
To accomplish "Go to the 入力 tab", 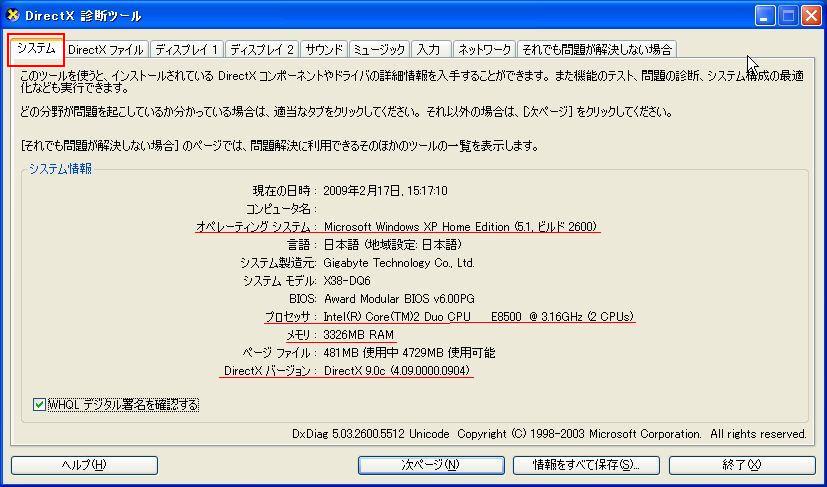I will click(431, 50).
